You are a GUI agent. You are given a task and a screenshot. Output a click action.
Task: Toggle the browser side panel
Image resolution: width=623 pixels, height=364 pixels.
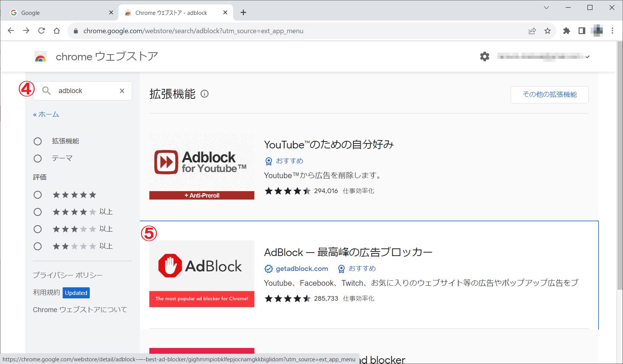coord(582,31)
